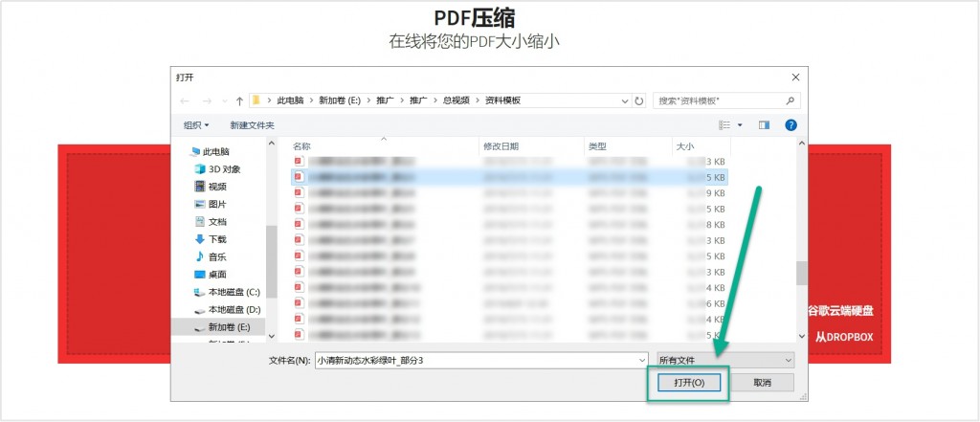This screenshot has height=422, width=980.
Task: Open 下载 folder in sidebar
Action: pos(211,239)
